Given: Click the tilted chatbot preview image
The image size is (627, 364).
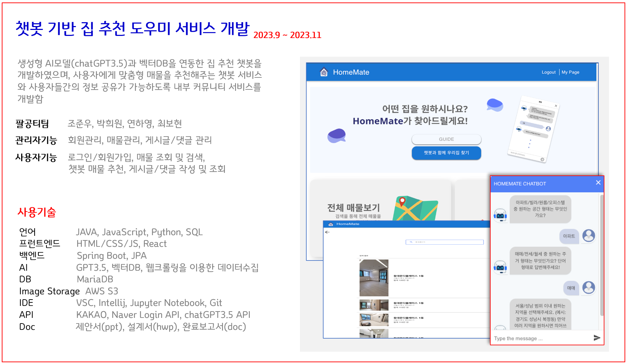Looking at the screenshot, I should click(534, 128).
